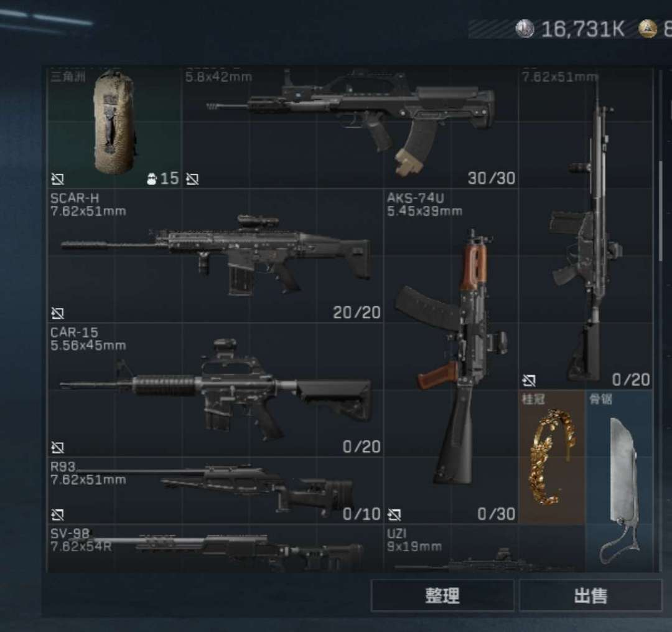Click the silver currency coin icon
This screenshot has height=632, width=672.
(x=525, y=29)
